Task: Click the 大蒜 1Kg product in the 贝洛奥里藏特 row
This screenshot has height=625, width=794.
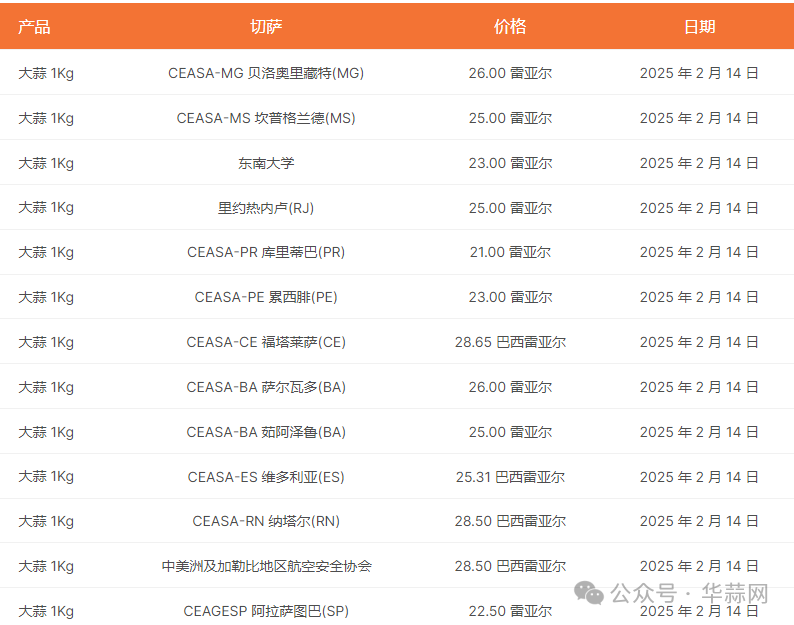Action: pyautogui.click(x=46, y=73)
